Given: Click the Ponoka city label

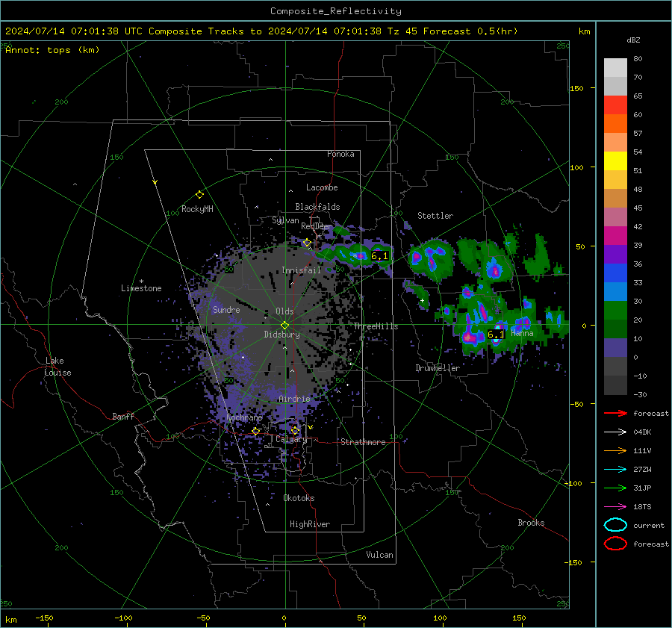Looking at the screenshot, I should pos(340,154).
